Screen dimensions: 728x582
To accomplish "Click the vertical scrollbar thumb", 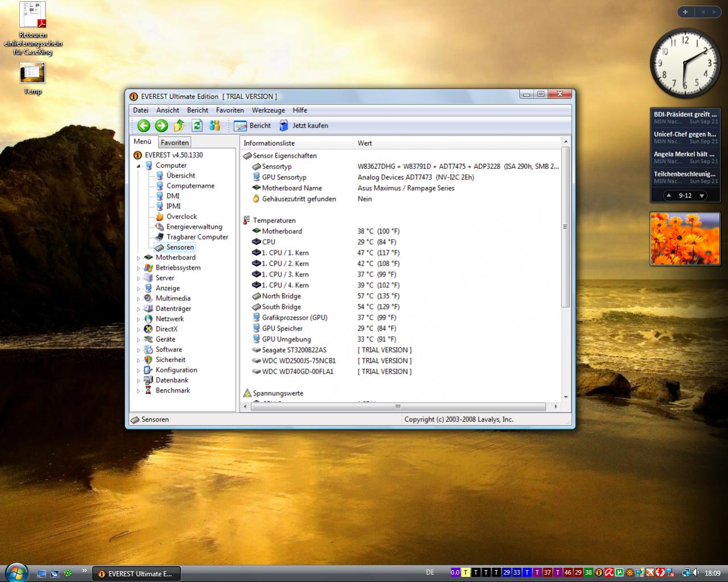I will point(566,226).
